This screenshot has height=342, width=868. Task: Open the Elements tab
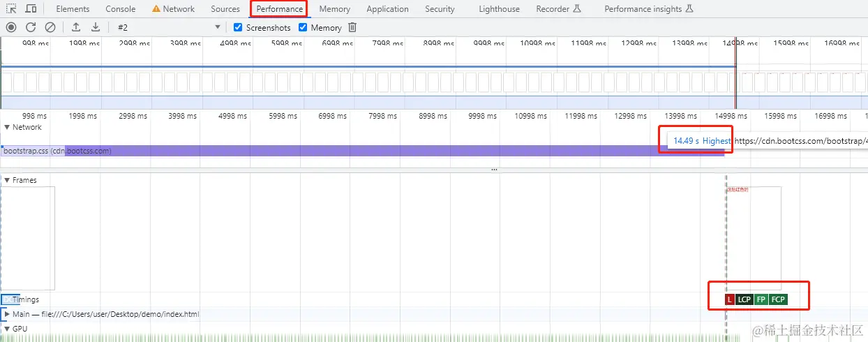point(73,9)
